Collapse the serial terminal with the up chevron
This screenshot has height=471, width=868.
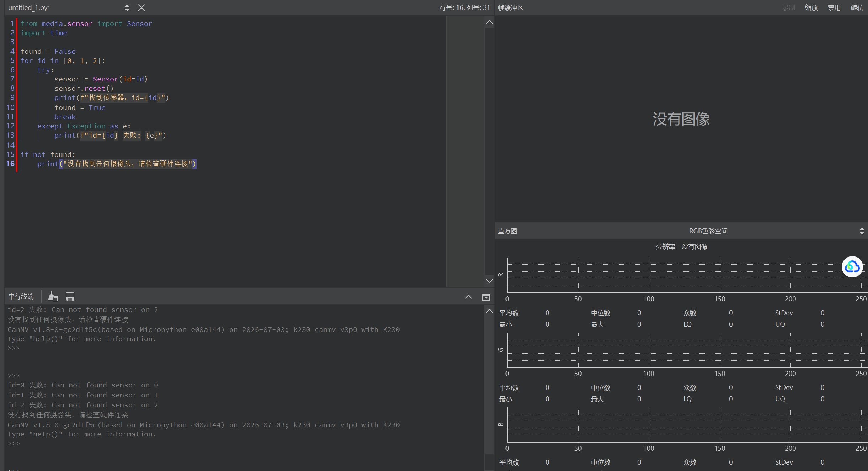coord(468,297)
